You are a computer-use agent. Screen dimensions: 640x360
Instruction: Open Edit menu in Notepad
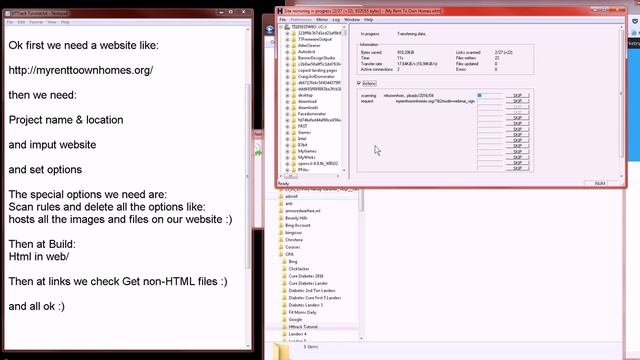tap(21, 22)
